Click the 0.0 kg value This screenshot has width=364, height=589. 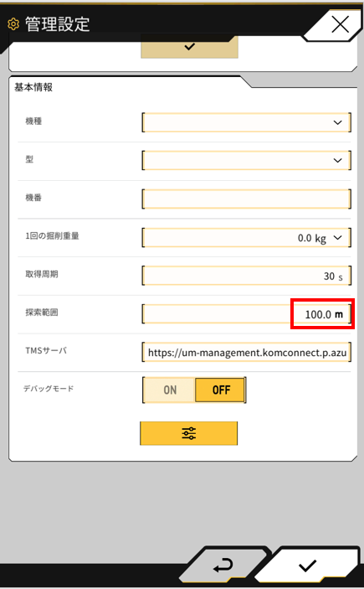[x=312, y=238]
